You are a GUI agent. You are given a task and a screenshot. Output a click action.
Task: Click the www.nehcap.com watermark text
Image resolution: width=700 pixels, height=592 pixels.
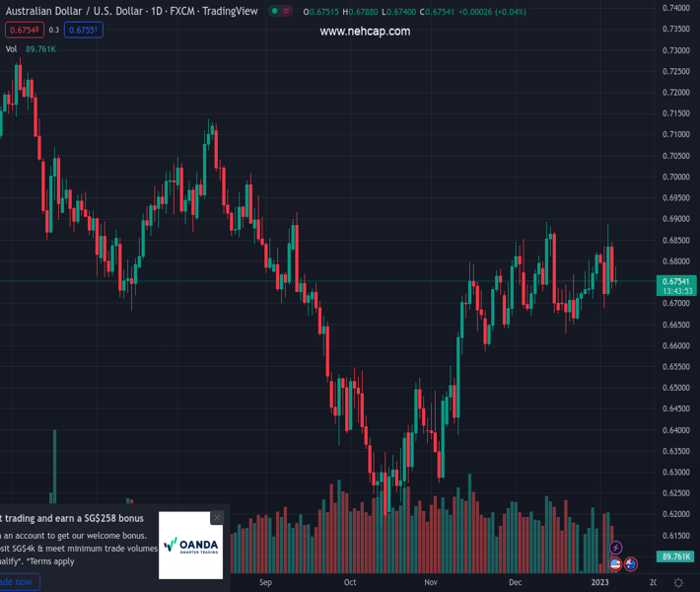365,32
